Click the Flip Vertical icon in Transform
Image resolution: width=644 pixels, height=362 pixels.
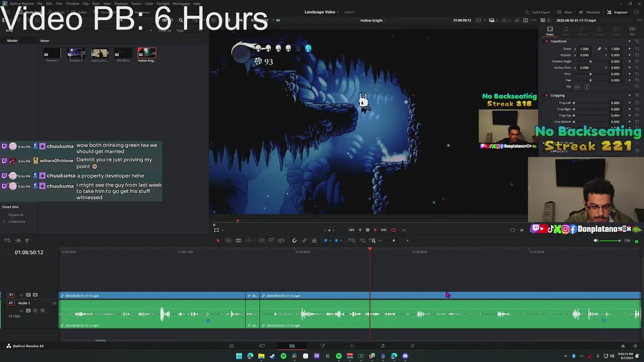point(587,86)
